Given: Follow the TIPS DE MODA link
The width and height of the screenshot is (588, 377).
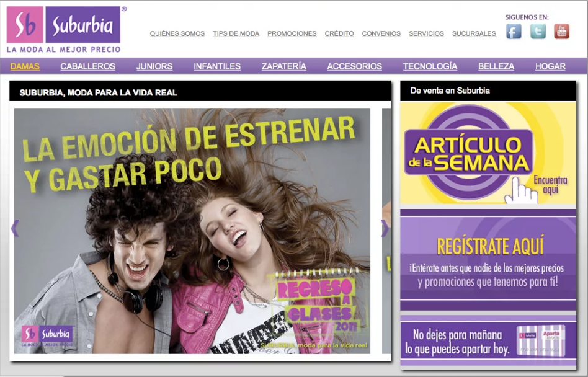Looking at the screenshot, I should 236,33.
